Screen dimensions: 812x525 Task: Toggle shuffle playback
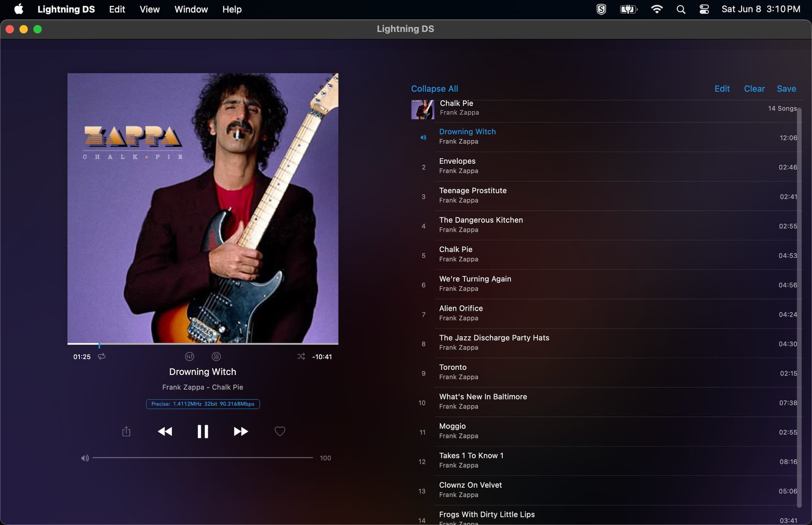[x=301, y=357]
